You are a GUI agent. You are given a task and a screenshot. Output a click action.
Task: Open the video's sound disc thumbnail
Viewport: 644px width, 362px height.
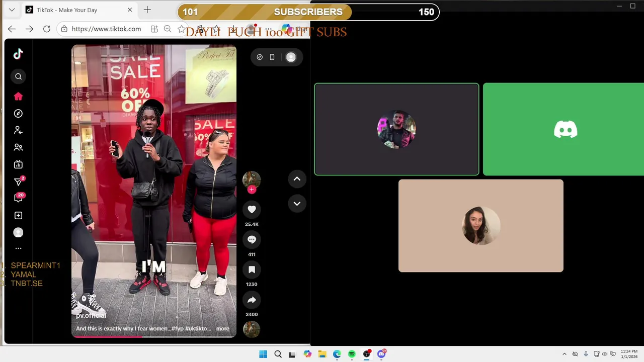click(252, 329)
